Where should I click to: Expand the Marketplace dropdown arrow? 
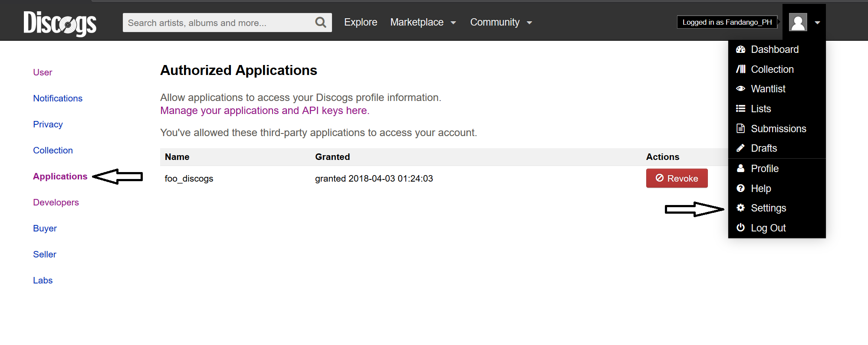point(454,23)
